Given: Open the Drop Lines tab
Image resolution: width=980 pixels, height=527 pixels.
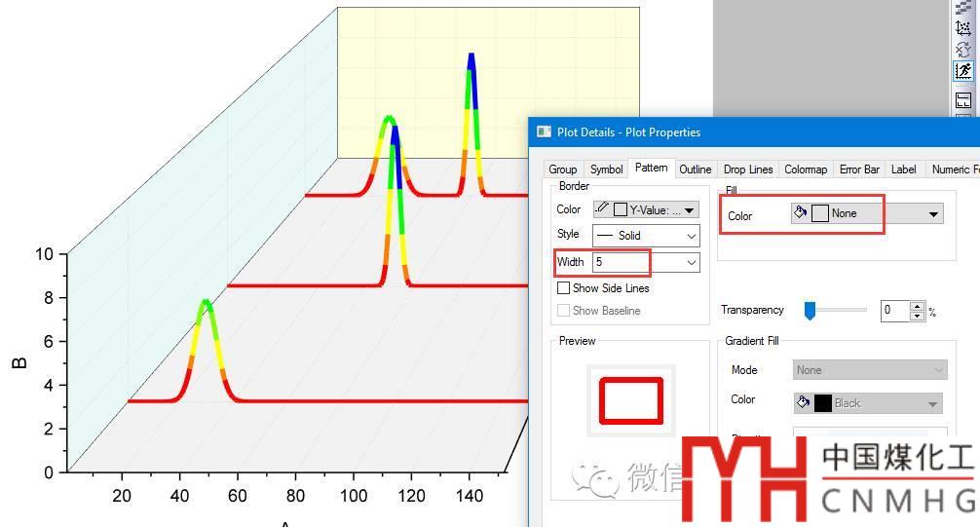Looking at the screenshot, I should click(748, 169).
